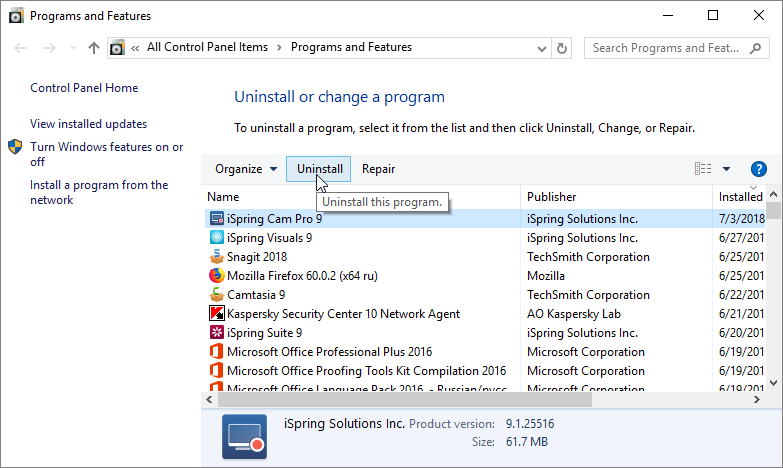The height and width of the screenshot is (468, 783).
Task: Click the Uninstall toolbar button
Action: click(x=320, y=169)
